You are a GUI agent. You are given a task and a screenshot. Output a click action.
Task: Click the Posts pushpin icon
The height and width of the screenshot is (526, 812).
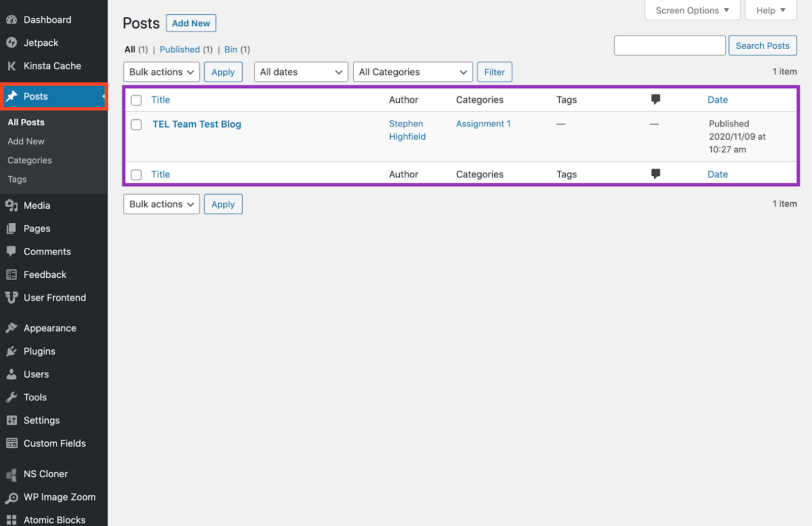(x=12, y=96)
